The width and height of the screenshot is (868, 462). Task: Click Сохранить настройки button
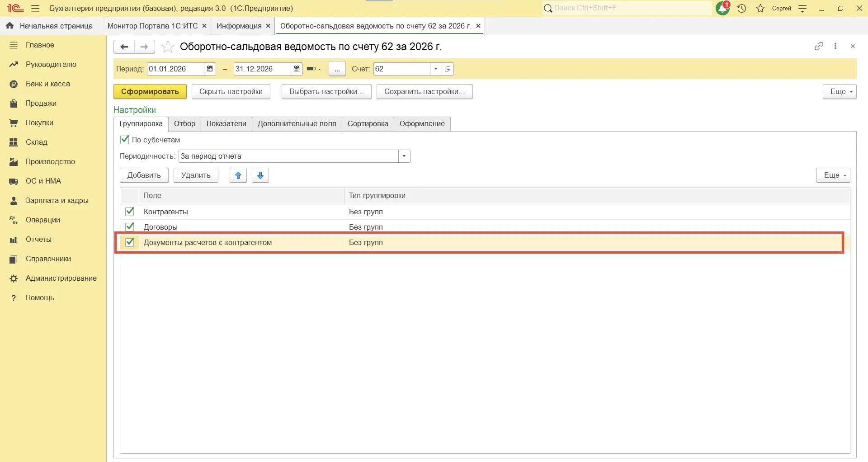(425, 92)
